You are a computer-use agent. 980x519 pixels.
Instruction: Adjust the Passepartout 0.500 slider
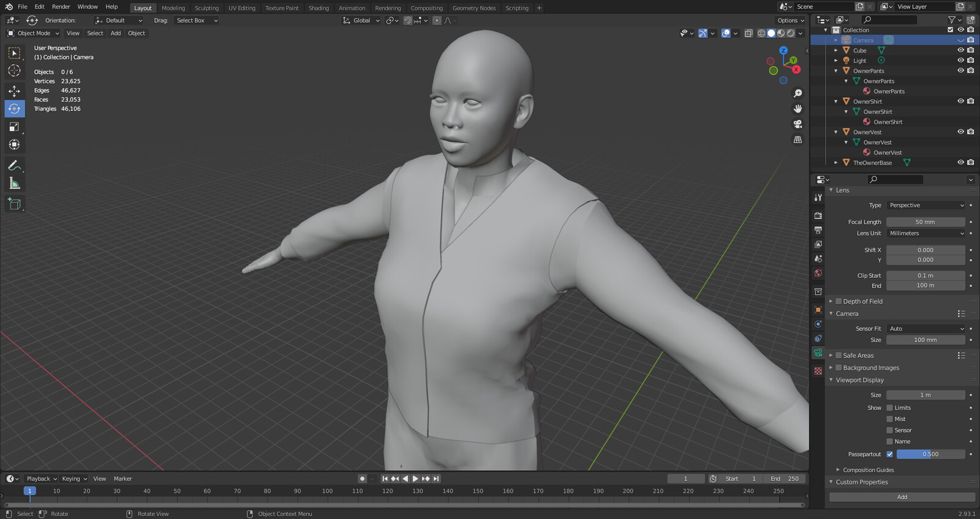point(931,454)
